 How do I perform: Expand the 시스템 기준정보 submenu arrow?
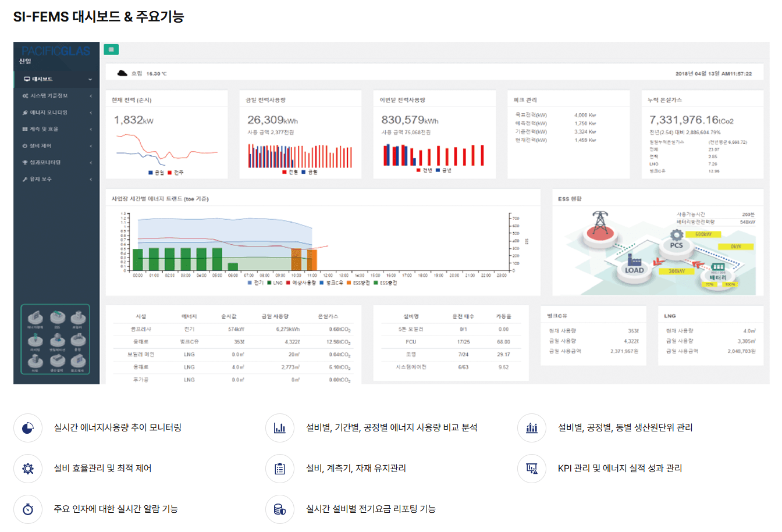91,96
